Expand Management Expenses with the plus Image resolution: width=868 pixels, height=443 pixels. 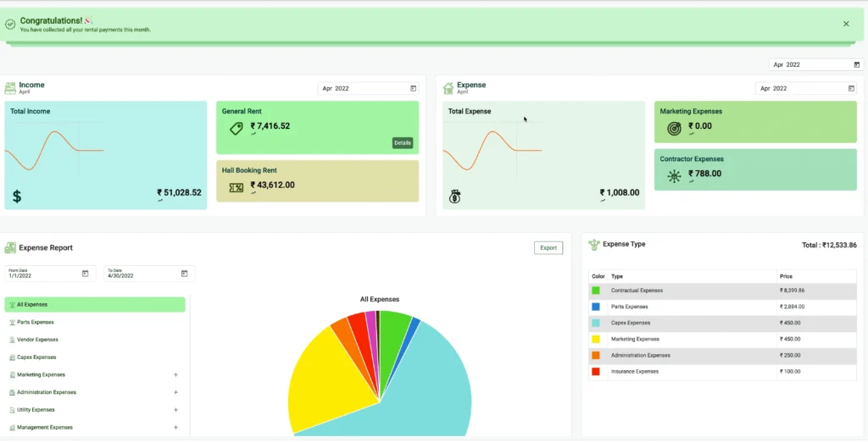pyautogui.click(x=175, y=428)
